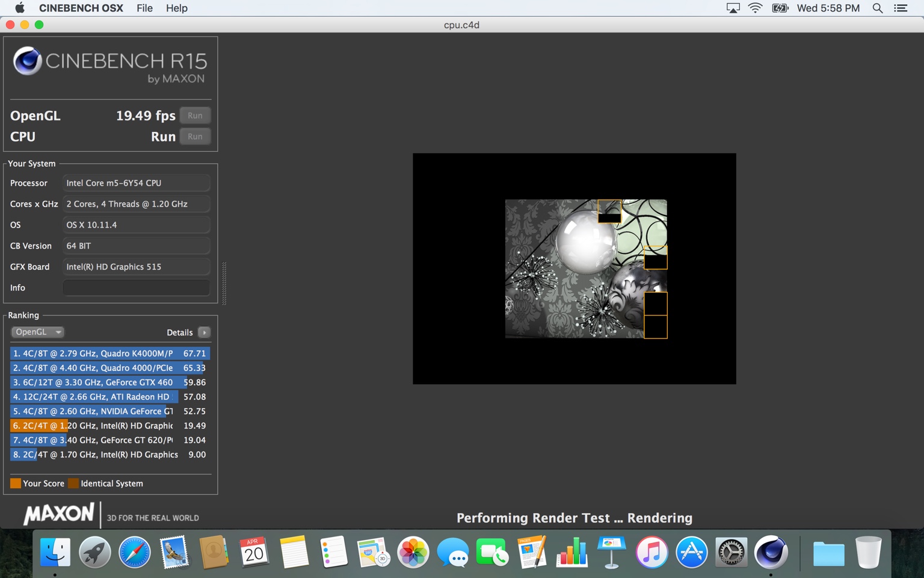Viewport: 924px width, 578px height.
Task: Expand ranking Details arrow
Action: [x=205, y=332]
